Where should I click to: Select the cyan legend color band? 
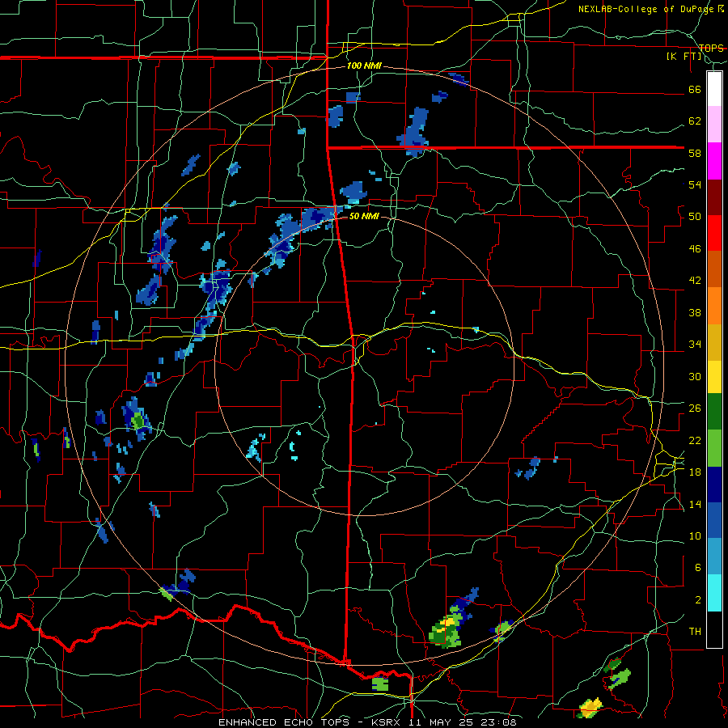(x=714, y=593)
